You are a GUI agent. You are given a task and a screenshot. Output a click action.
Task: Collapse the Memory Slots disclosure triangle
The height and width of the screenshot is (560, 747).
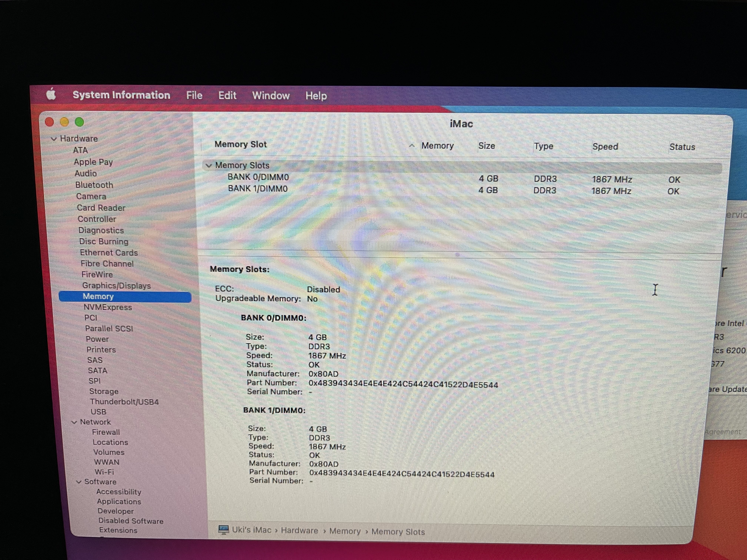pos(209,165)
